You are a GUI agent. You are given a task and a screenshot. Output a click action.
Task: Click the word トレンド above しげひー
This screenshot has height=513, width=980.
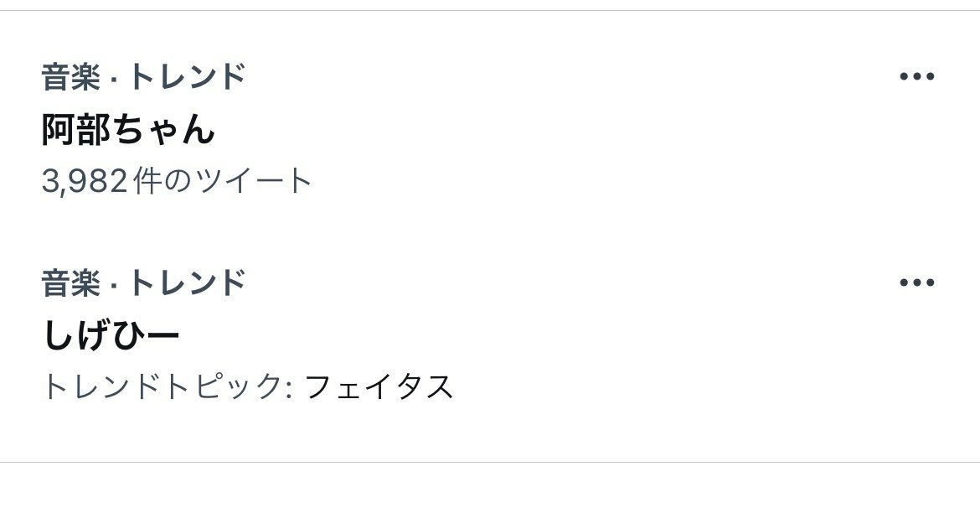(186, 282)
